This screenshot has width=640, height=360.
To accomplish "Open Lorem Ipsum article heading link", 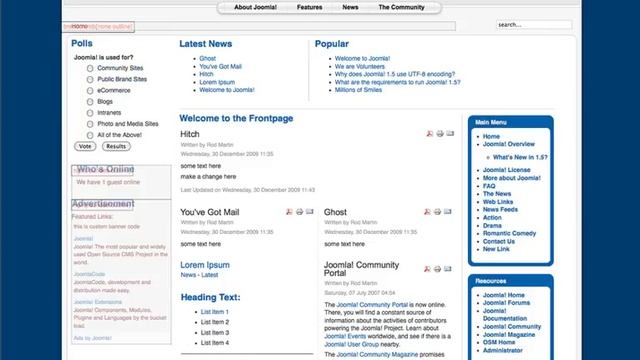I will [205, 265].
